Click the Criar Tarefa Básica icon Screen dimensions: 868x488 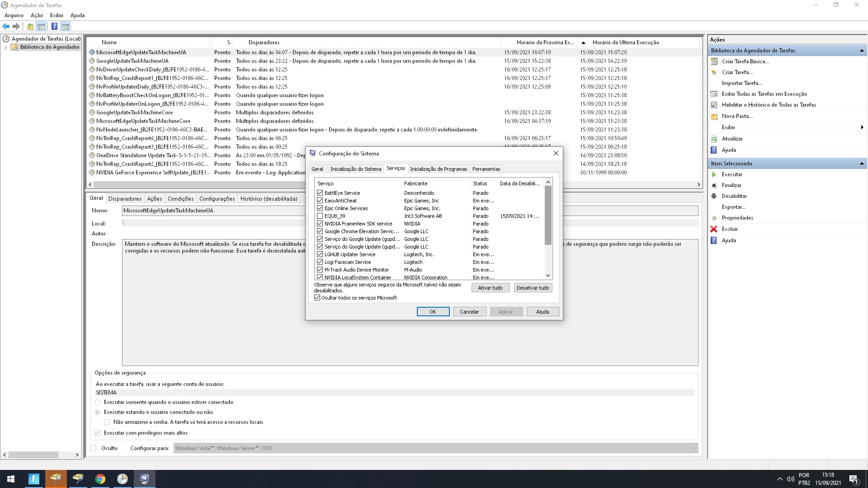coord(714,61)
